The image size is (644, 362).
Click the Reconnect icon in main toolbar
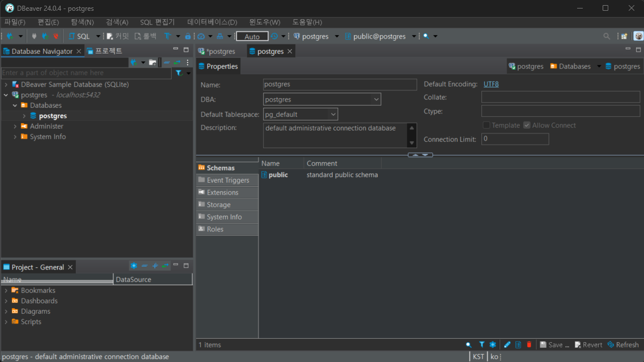tap(45, 36)
